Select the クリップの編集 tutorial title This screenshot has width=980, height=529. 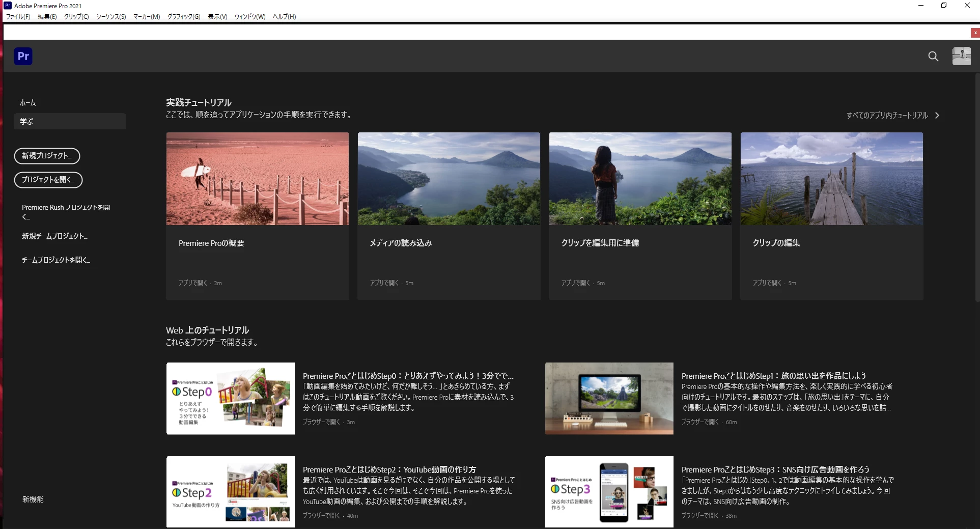pyautogui.click(x=776, y=243)
